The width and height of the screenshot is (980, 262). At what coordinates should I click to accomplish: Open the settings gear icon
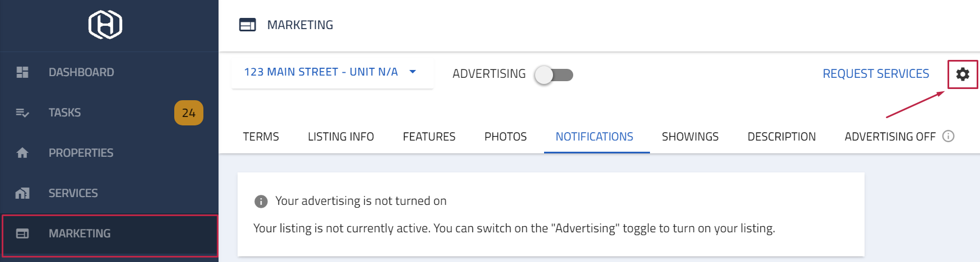(963, 74)
